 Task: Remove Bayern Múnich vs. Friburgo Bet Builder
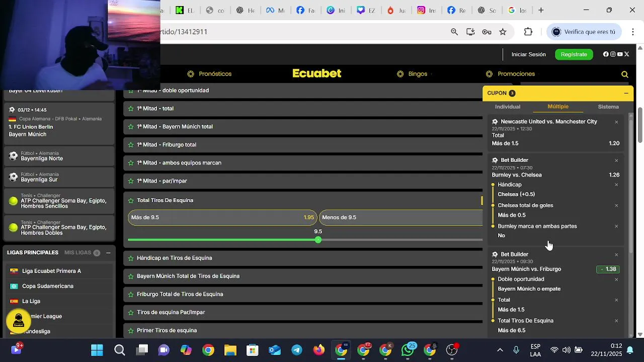click(616, 255)
